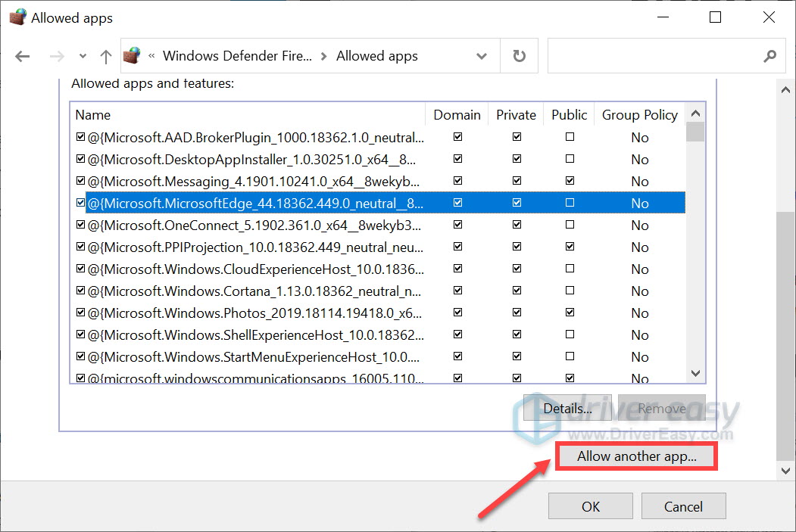Screen dimensions: 796x532
Task: Disable Public for the Microsoft.Windows.Photos row
Action: pyautogui.click(x=570, y=312)
